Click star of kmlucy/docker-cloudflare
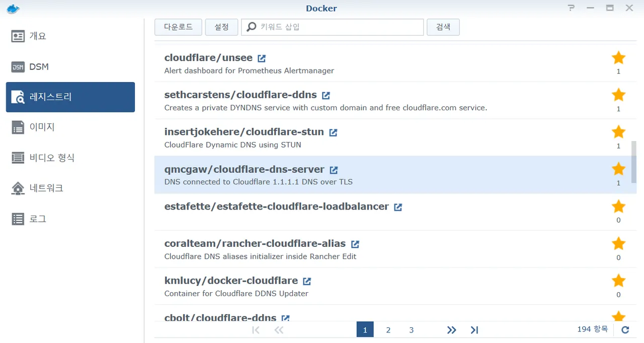This screenshot has width=644, height=343. click(x=618, y=281)
